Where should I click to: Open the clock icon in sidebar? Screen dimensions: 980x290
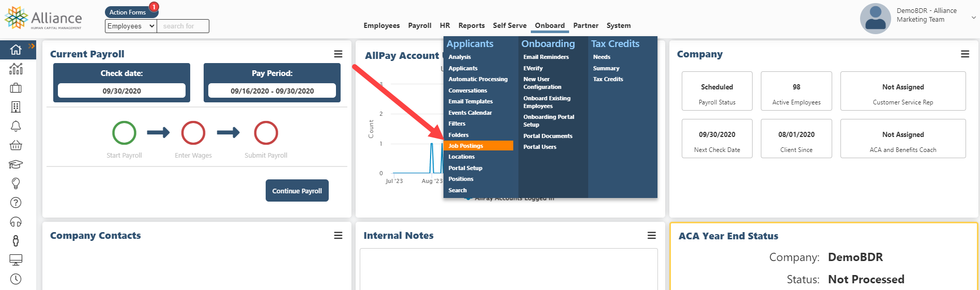tap(16, 279)
